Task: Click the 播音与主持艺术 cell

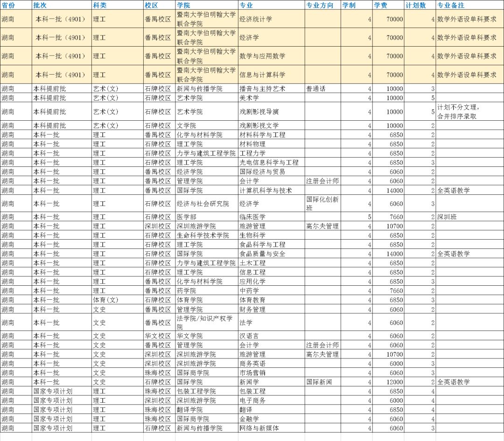Action: point(271,89)
